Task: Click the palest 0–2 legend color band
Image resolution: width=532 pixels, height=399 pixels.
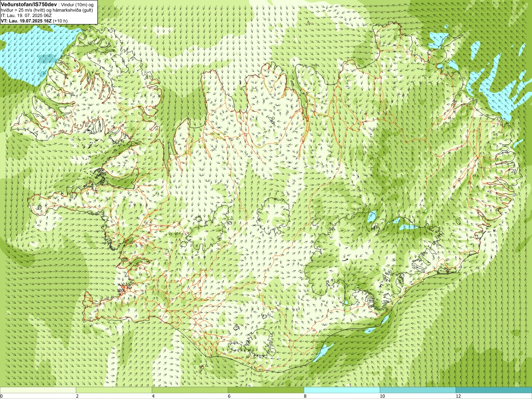Action: click(x=38, y=390)
